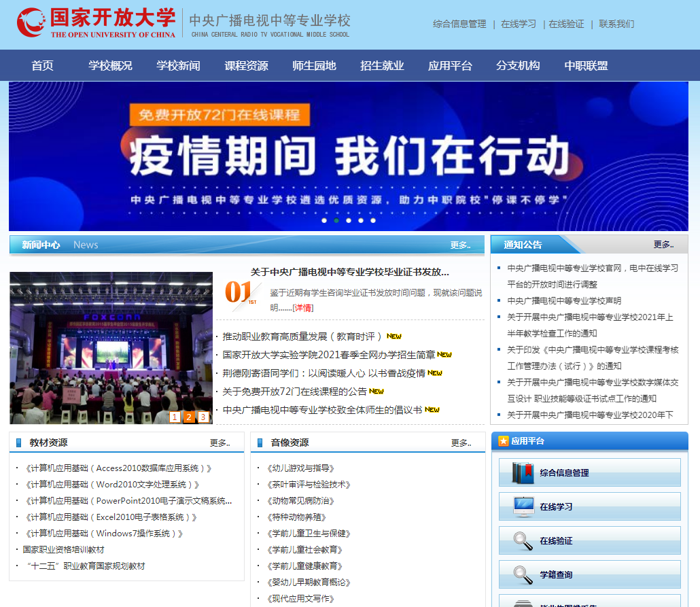Open video 《幼儿游戏与指导》
The height and width of the screenshot is (607, 700).
pos(300,468)
